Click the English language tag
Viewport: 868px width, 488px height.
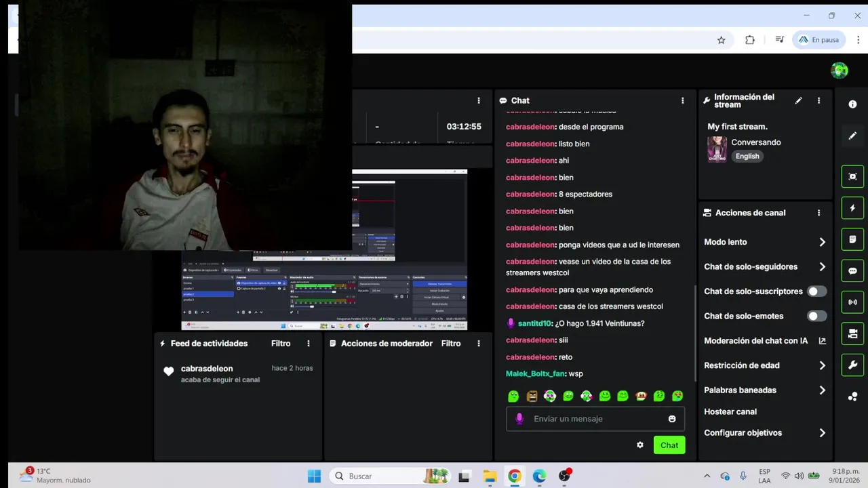coord(747,156)
